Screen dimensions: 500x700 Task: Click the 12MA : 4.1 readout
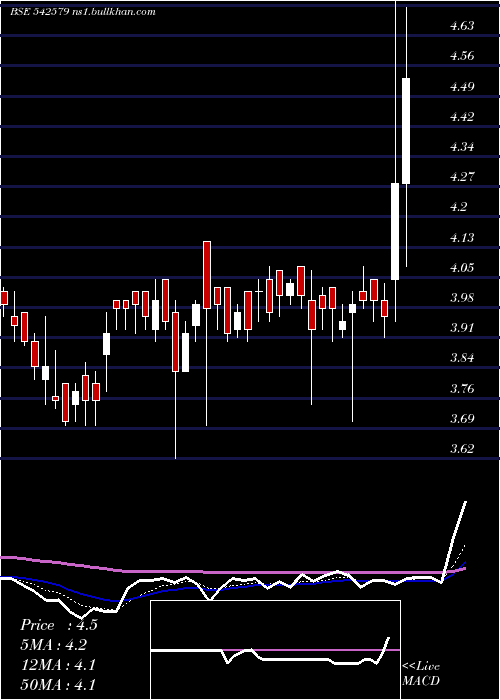click(x=58, y=665)
